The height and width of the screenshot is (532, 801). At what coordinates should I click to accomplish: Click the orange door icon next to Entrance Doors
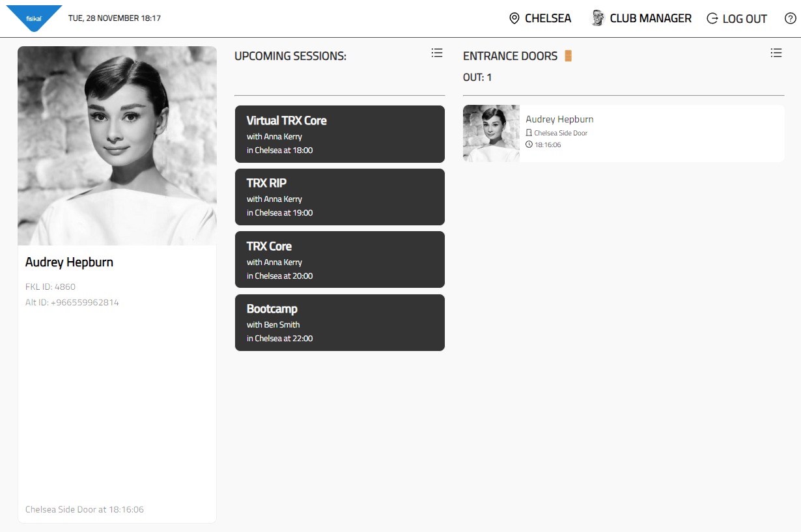pos(568,56)
